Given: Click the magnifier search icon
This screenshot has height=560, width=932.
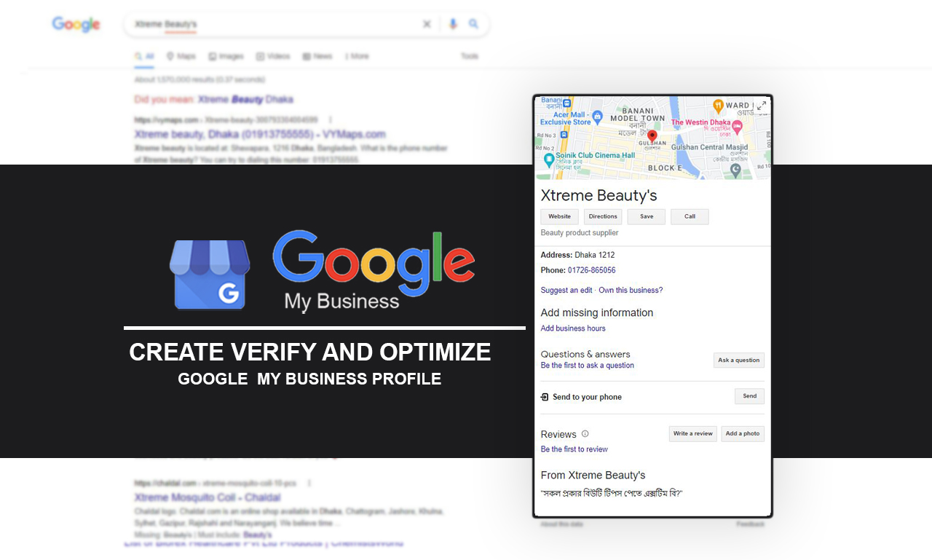Looking at the screenshot, I should [x=474, y=24].
